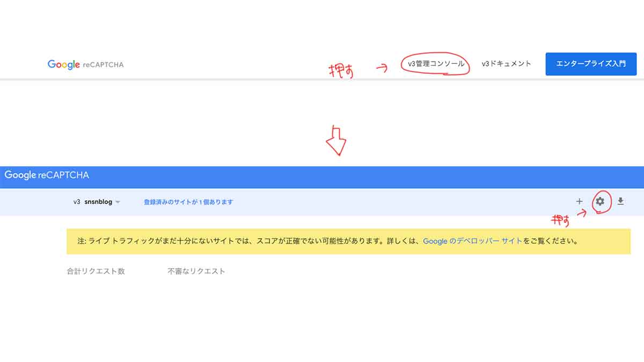Click the 合計リクエスト数 label
Viewport: 644px width, 362px height.
coord(96,271)
